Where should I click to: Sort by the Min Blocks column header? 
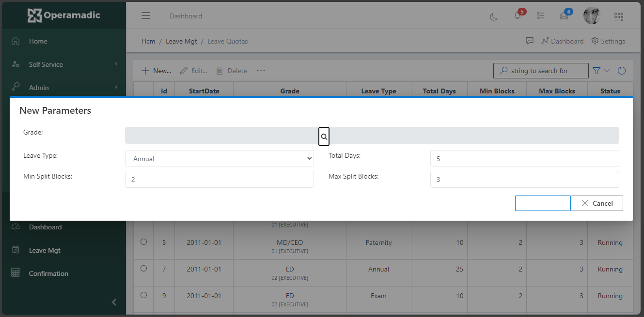pos(497,91)
